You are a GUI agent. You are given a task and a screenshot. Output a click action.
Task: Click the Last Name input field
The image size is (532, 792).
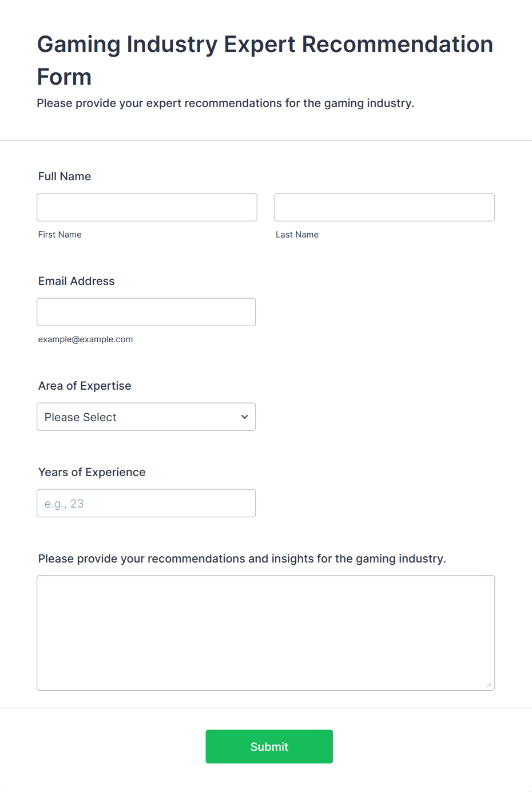coord(384,207)
